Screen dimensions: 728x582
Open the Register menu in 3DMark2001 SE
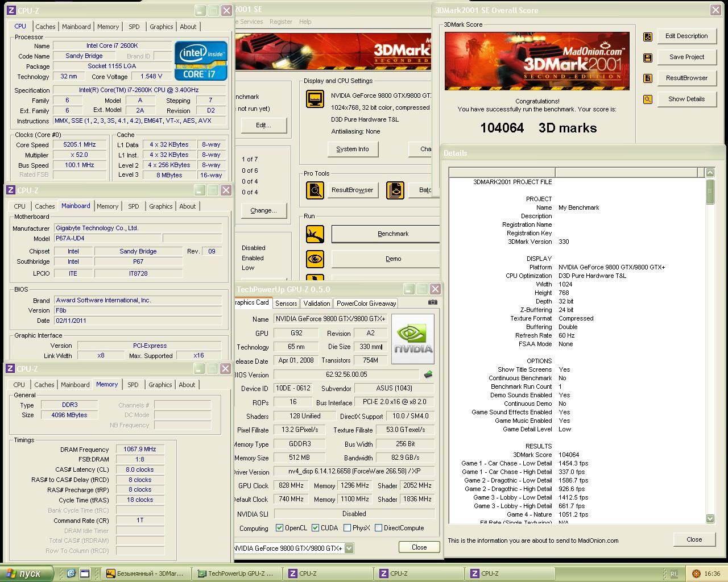tap(281, 22)
